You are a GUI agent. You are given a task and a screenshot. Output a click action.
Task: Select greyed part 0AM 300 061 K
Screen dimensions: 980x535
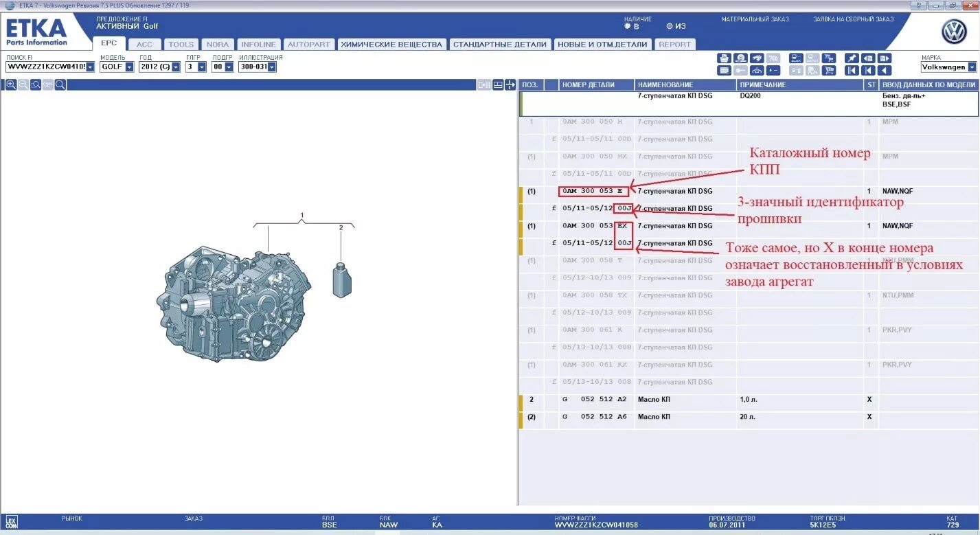(x=593, y=330)
